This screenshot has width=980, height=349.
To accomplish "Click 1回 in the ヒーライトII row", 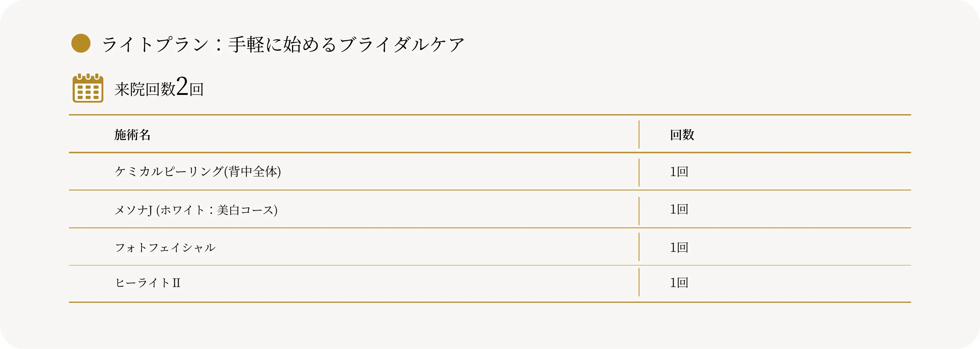I will pos(679,282).
